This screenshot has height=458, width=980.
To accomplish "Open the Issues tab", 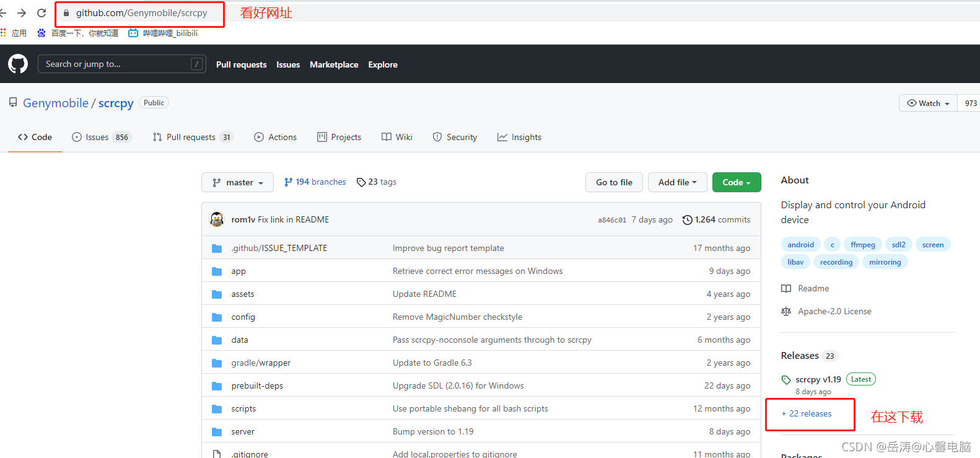I will point(102,137).
